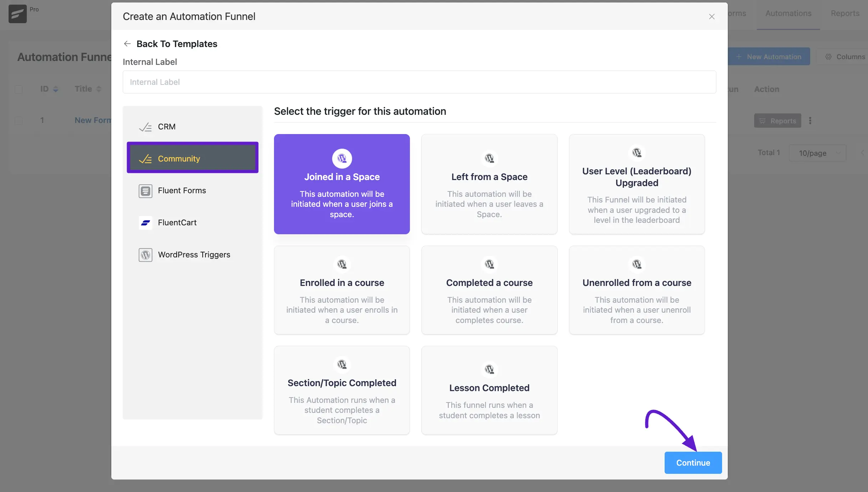Screen dimensions: 868x492
Task: Open the three-dot row actions menu
Action: point(810,121)
